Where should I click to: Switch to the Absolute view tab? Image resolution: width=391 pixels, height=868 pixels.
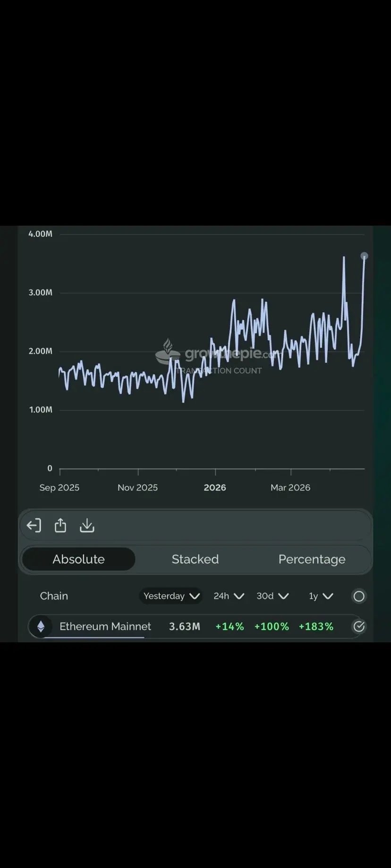pyautogui.click(x=78, y=559)
